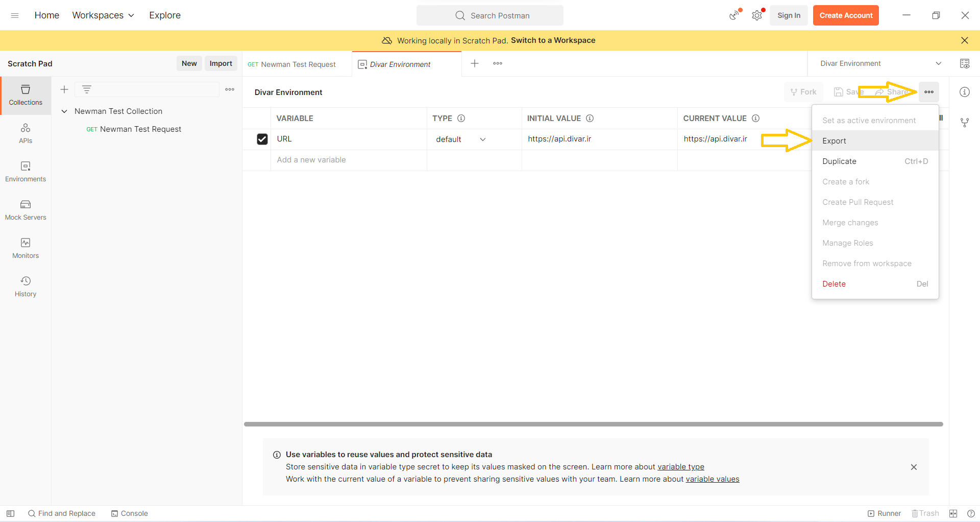980x522 pixels.
Task: Dismiss the yellow Scratch Pad banner
Action: [965, 40]
